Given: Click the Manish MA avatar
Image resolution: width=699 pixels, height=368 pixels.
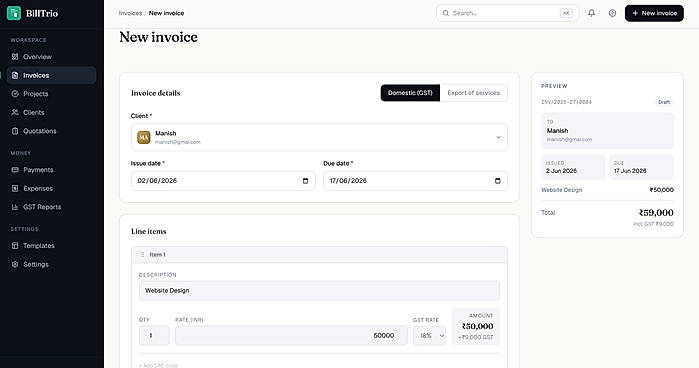Looking at the screenshot, I should pos(144,137).
